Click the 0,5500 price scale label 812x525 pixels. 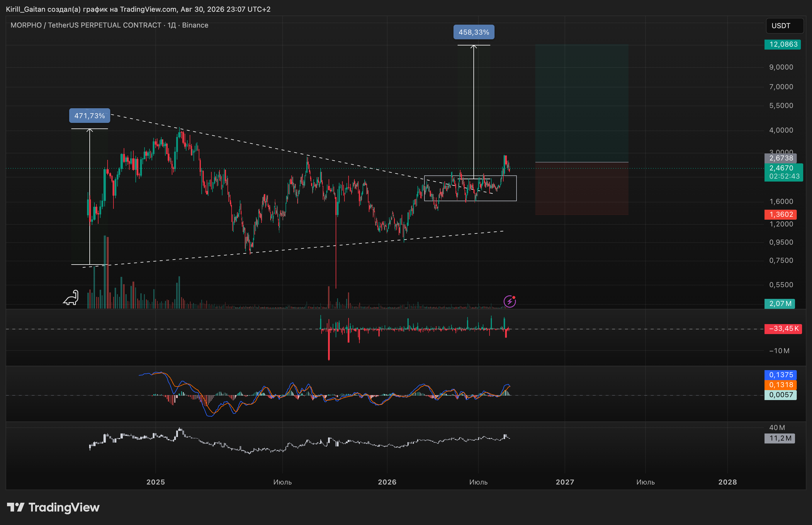[781, 285]
